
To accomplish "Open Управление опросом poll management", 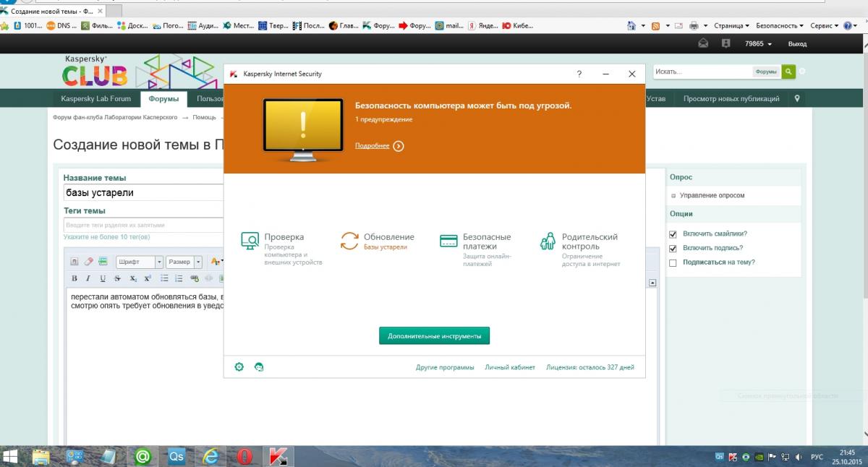I will [x=712, y=195].
